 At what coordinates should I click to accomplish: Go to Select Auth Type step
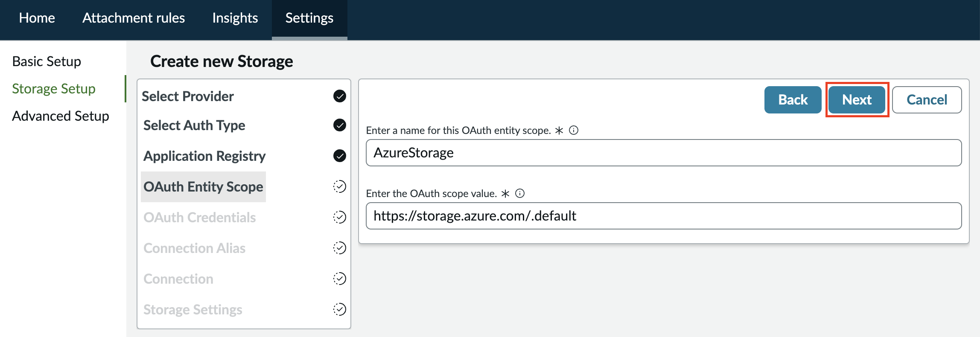(x=194, y=125)
